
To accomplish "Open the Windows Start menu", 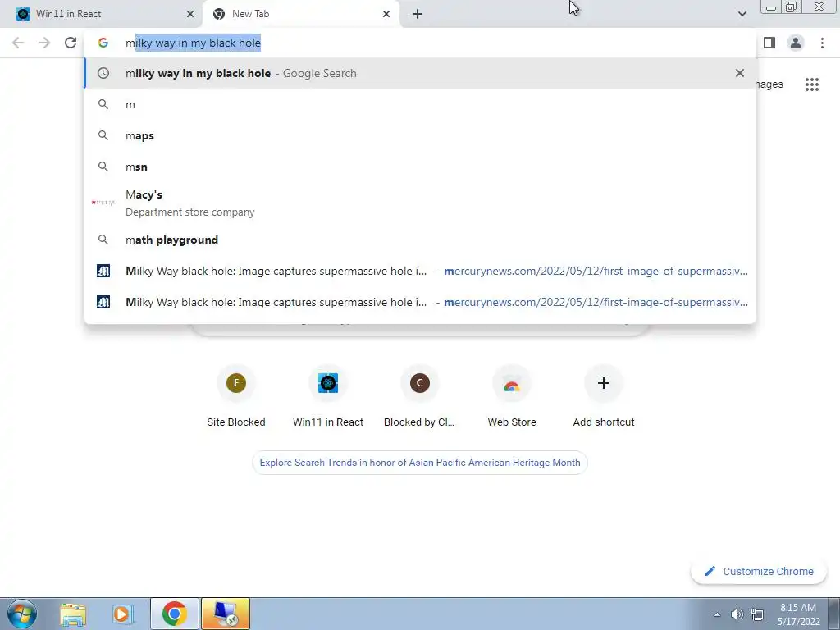I will (21, 614).
